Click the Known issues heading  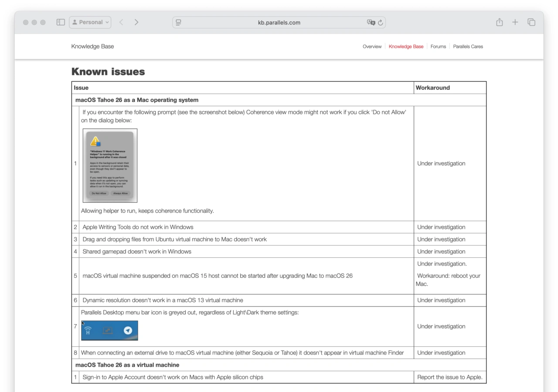(x=108, y=72)
